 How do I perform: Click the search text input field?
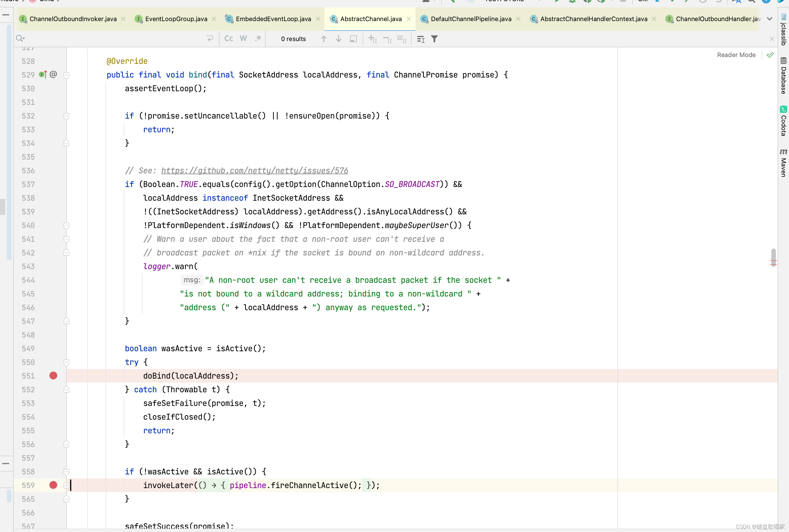tap(115, 39)
